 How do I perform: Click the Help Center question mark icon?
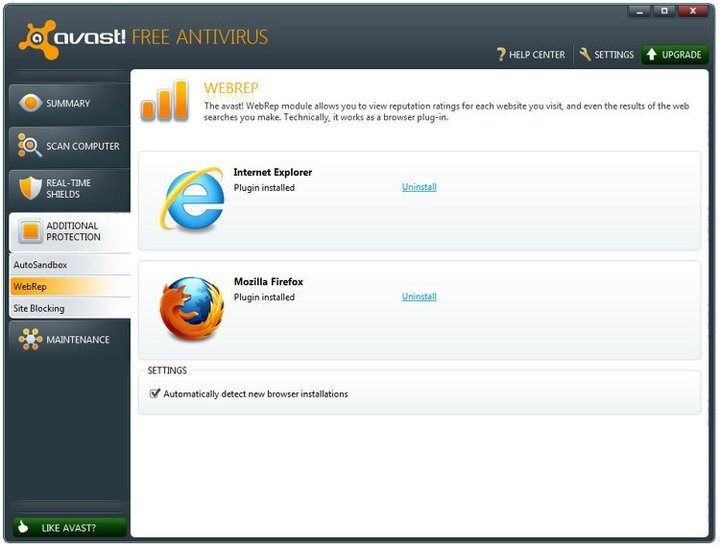click(501, 55)
